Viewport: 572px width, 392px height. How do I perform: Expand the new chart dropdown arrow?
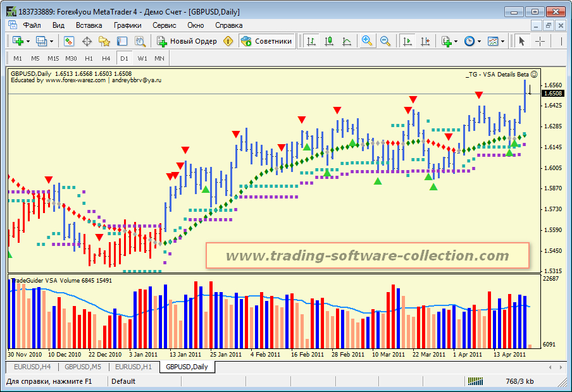[28, 41]
